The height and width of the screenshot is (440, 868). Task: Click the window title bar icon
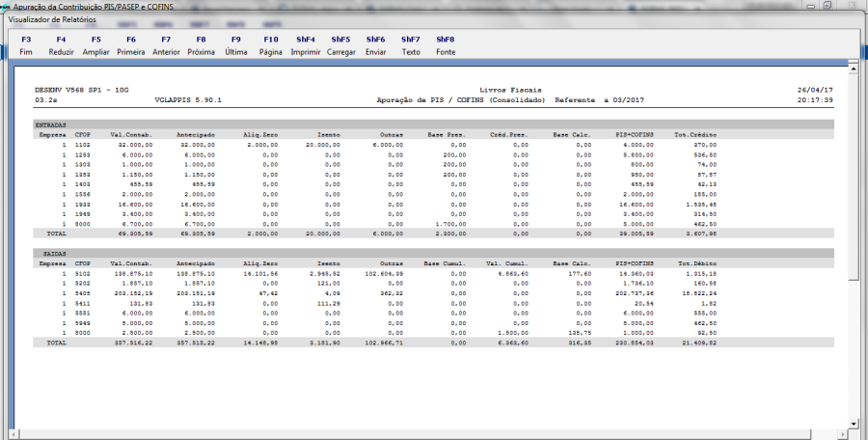[5, 6]
